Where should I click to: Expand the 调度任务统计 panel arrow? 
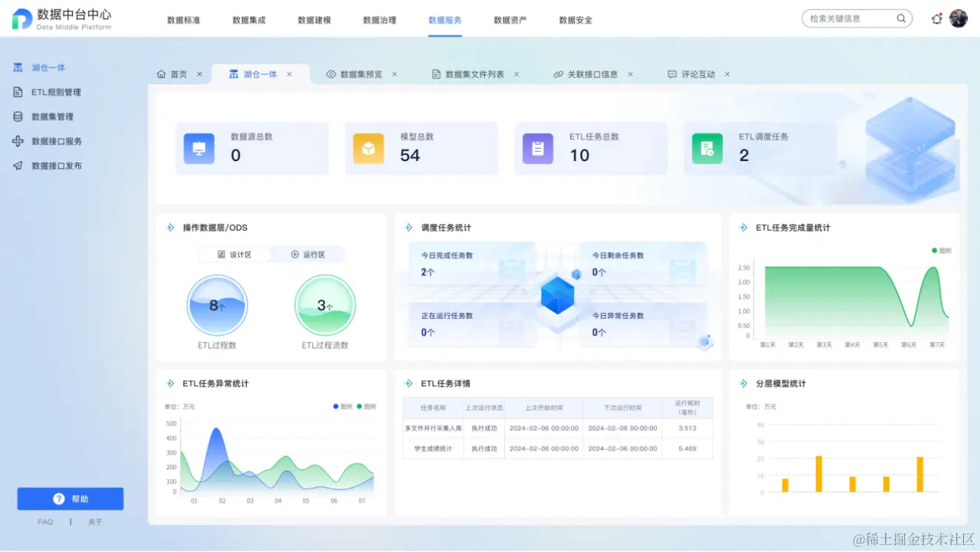pos(408,227)
